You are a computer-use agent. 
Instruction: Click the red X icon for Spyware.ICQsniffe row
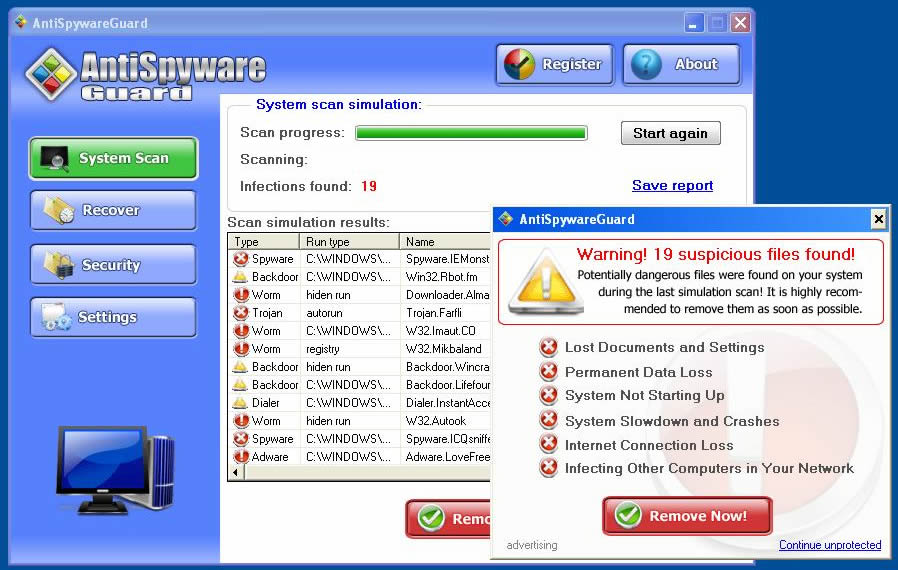click(x=241, y=439)
